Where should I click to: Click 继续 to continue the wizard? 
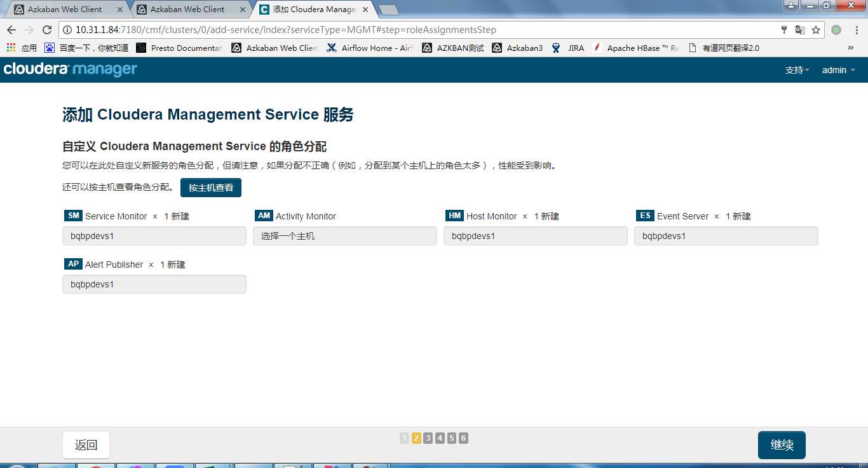click(782, 445)
